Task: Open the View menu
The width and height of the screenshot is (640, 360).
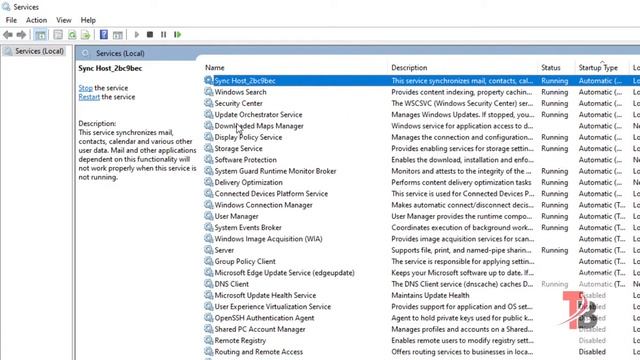Action: (x=64, y=20)
